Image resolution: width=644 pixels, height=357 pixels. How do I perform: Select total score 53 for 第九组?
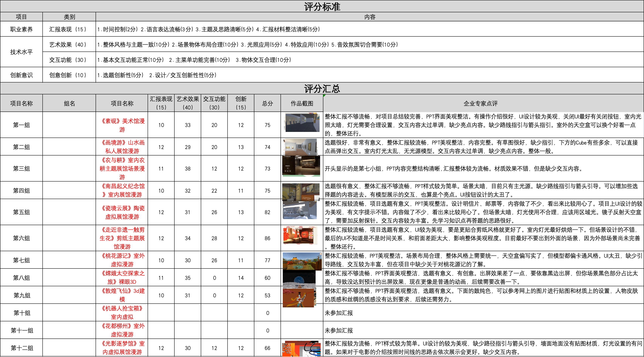pyautogui.click(x=268, y=295)
